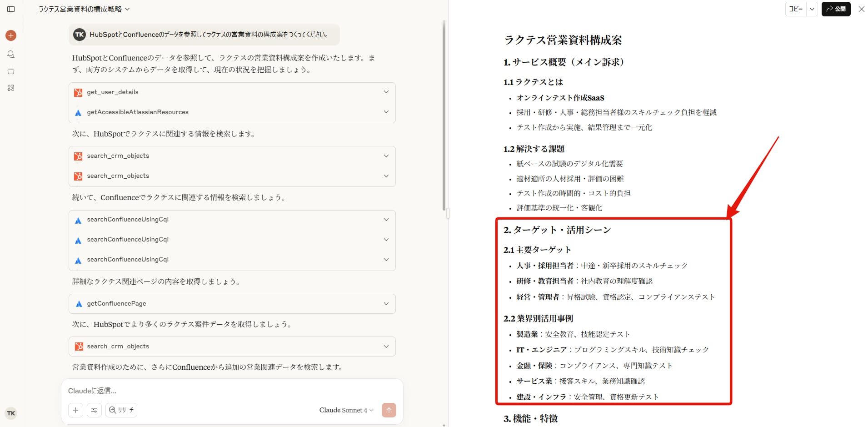
Task: Send message with arrow button
Action: coord(389,410)
